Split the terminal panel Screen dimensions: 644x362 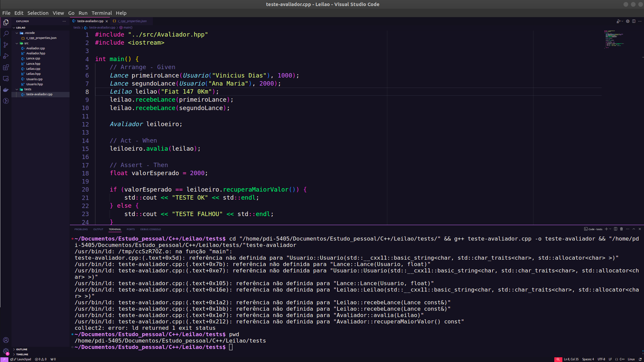coord(615,229)
